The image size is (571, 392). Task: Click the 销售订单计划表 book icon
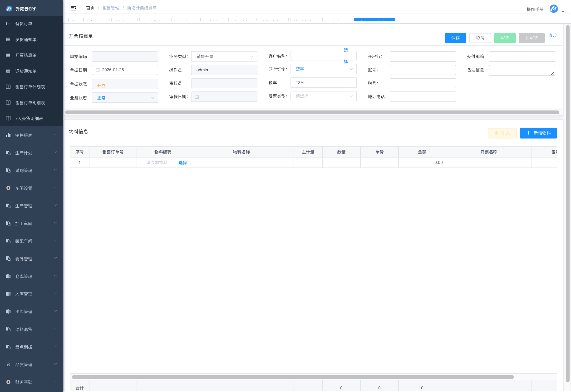[x=8, y=87]
